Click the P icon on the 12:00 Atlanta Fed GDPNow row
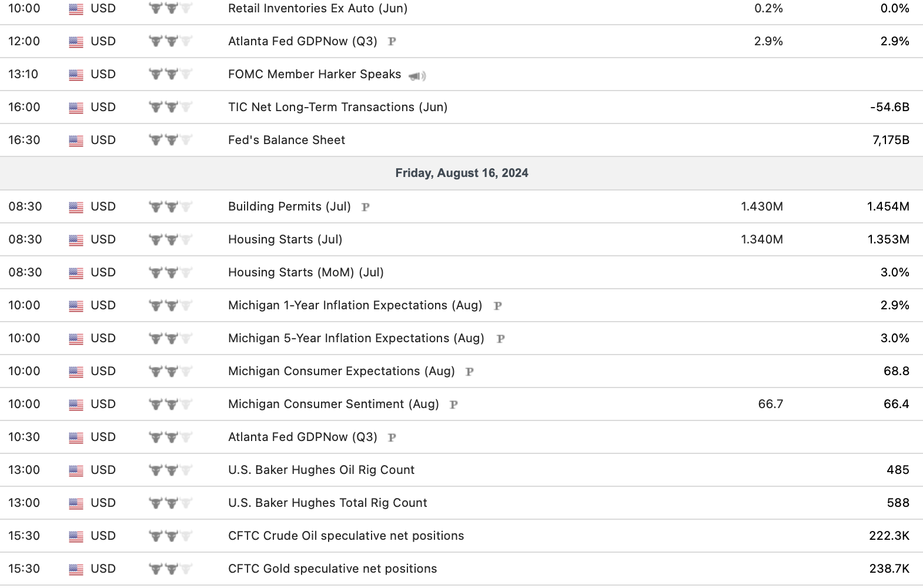Viewport: 923px width, 588px height. pos(392,42)
